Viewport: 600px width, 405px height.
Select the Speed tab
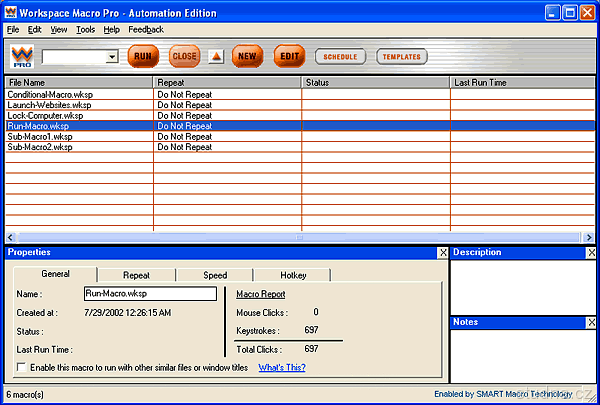[x=214, y=275]
